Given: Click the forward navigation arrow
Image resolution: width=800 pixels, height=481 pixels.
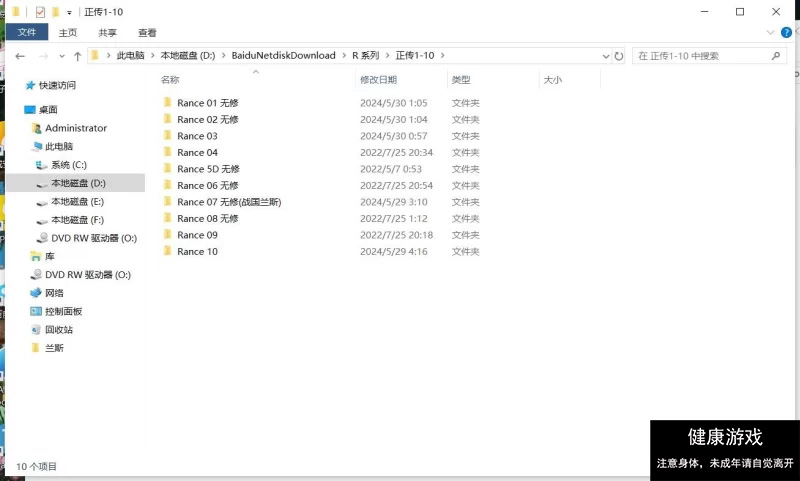Looking at the screenshot, I should (x=44, y=56).
